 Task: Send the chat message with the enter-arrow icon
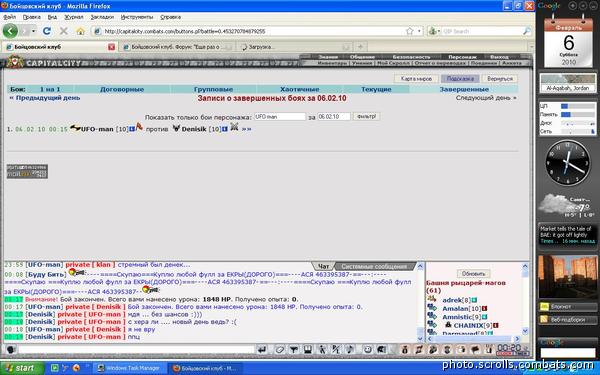click(x=262, y=349)
